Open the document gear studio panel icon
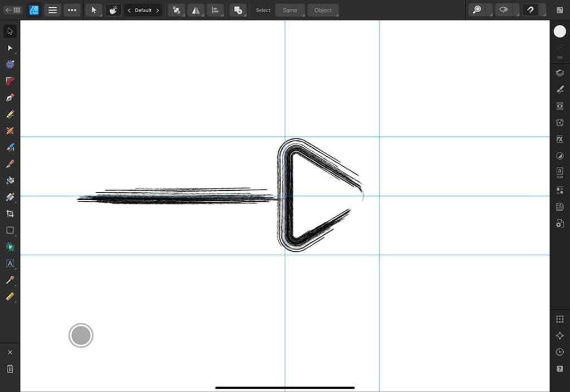This screenshot has width=570, height=392. coord(560,224)
